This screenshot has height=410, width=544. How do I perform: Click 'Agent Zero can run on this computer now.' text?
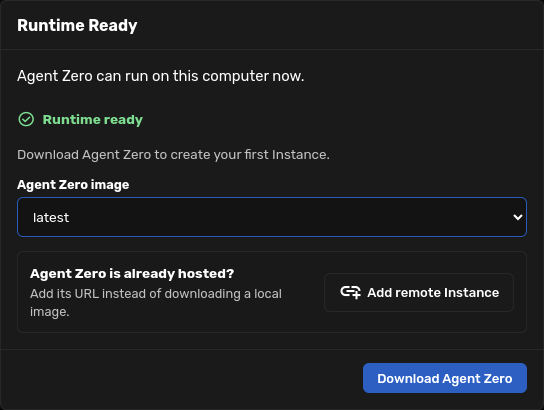point(161,76)
